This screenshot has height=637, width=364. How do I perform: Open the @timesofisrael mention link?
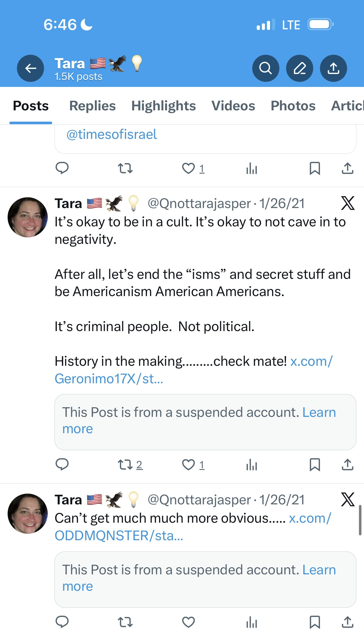click(x=111, y=134)
